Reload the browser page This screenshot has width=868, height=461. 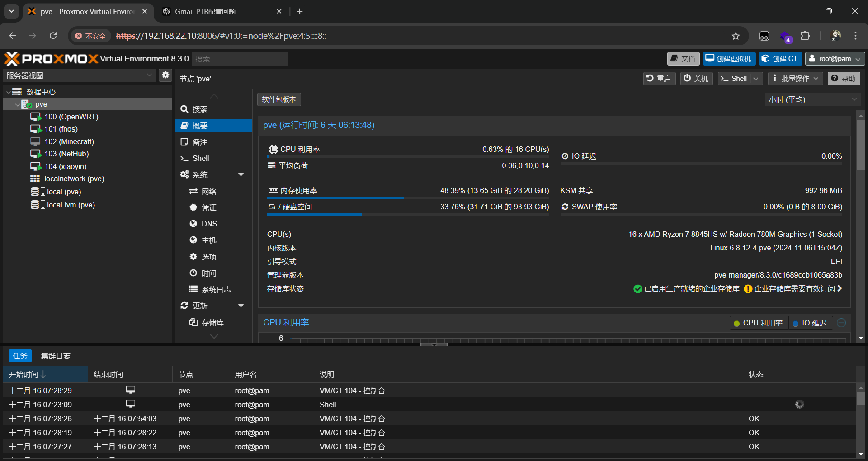(53, 36)
